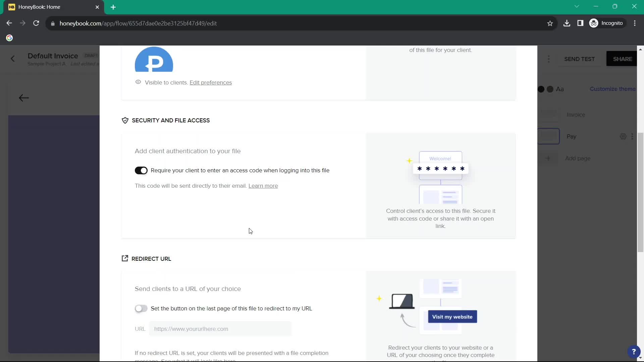Go back using Default Invoice chevron
Image resolution: width=644 pixels, height=362 pixels.
point(13,59)
